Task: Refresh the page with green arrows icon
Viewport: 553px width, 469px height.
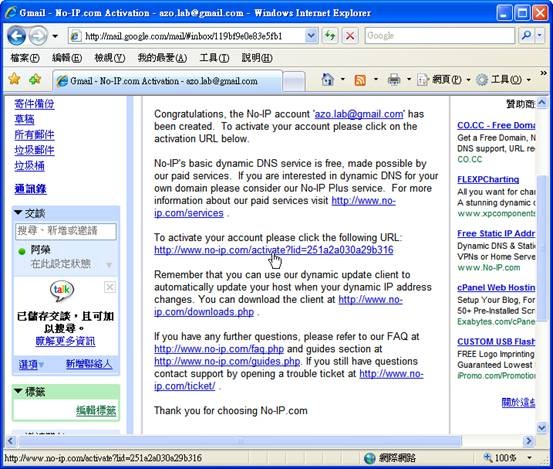Action: coord(330,36)
